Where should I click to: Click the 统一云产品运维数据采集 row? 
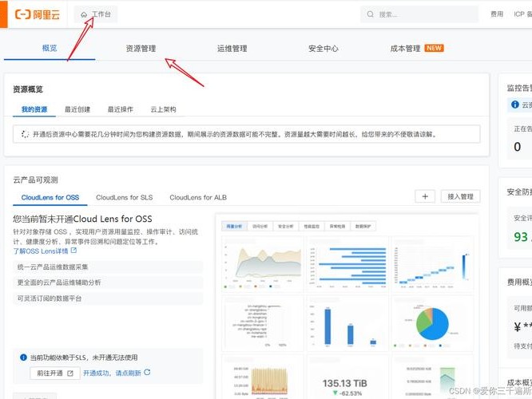pos(108,267)
